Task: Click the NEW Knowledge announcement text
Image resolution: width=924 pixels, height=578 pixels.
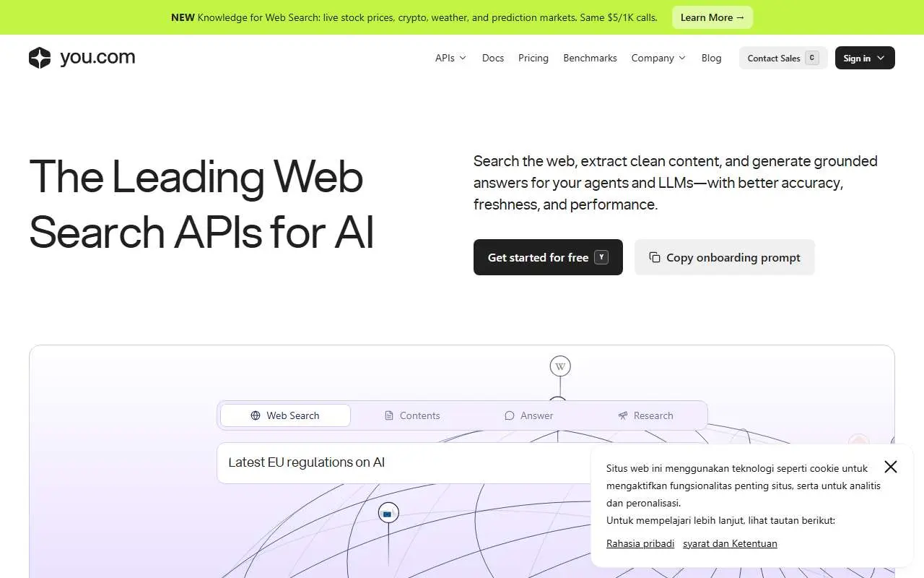Action: point(414,17)
